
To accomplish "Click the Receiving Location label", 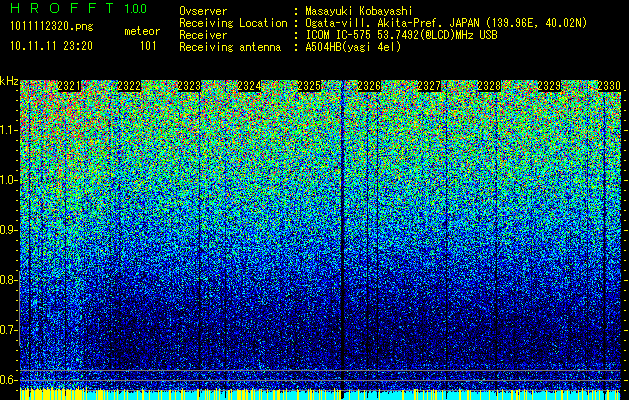I will click(233, 23).
